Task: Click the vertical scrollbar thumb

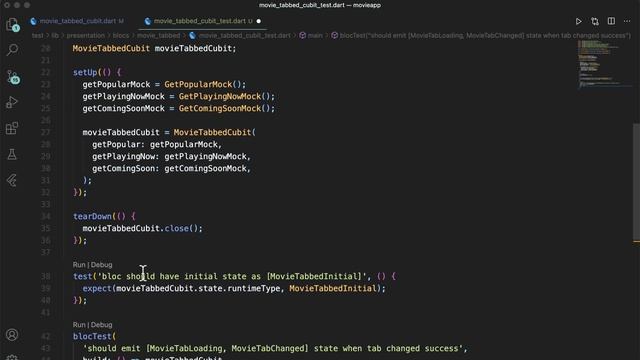Action: [x=636, y=182]
